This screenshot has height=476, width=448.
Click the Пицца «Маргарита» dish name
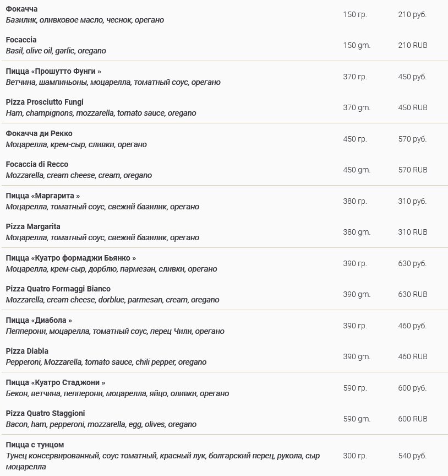(x=43, y=196)
